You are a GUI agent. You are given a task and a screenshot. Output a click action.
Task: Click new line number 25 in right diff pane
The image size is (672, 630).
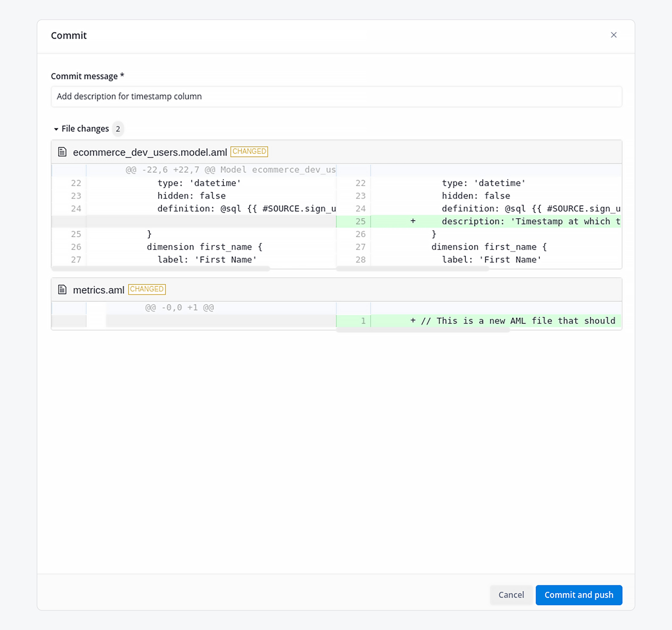(x=360, y=221)
